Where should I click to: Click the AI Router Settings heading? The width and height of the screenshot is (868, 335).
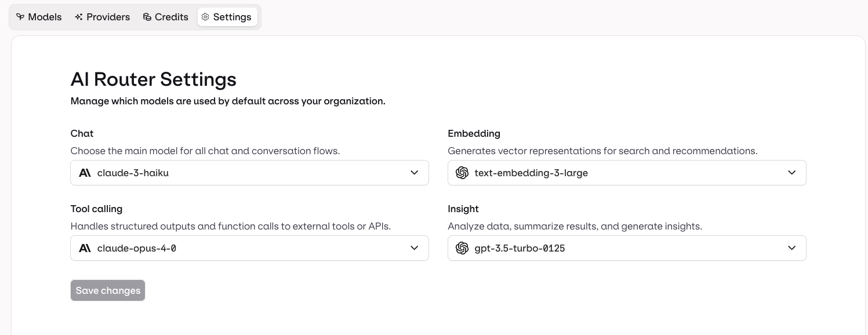point(154,79)
